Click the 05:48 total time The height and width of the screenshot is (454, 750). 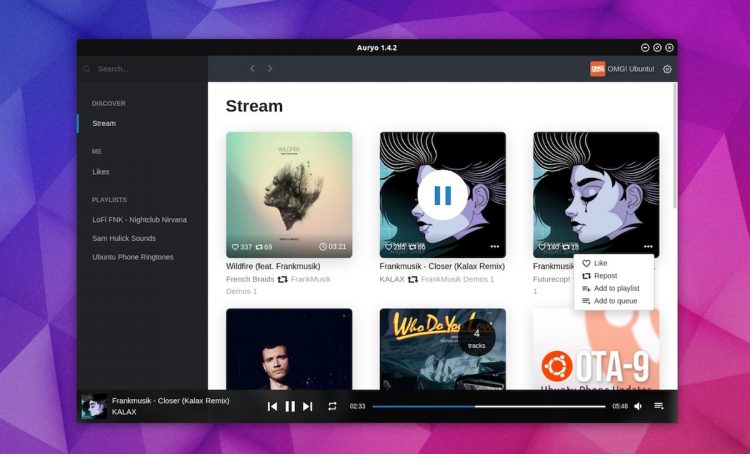620,406
